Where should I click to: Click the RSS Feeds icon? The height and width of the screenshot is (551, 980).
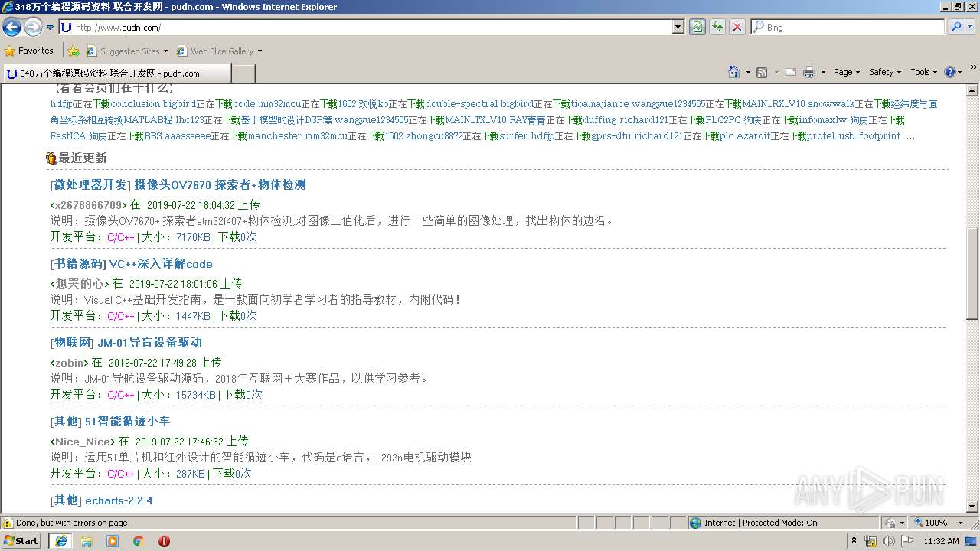point(762,72)
